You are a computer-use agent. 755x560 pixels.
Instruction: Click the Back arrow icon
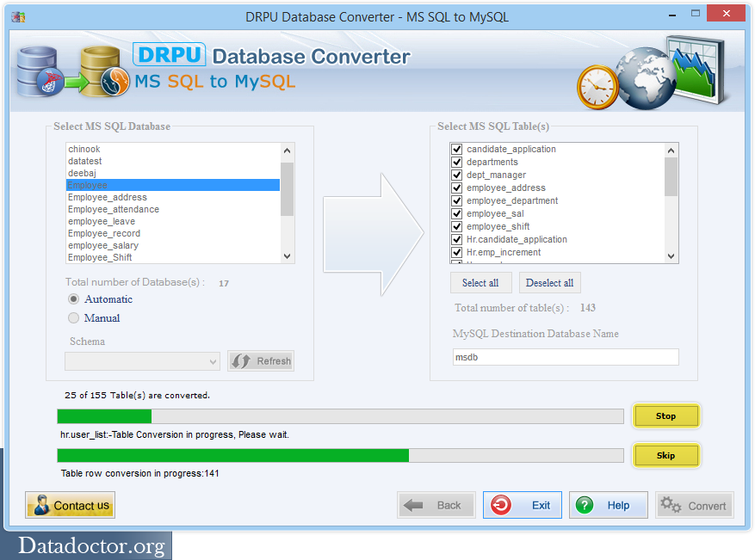point(413,505)
